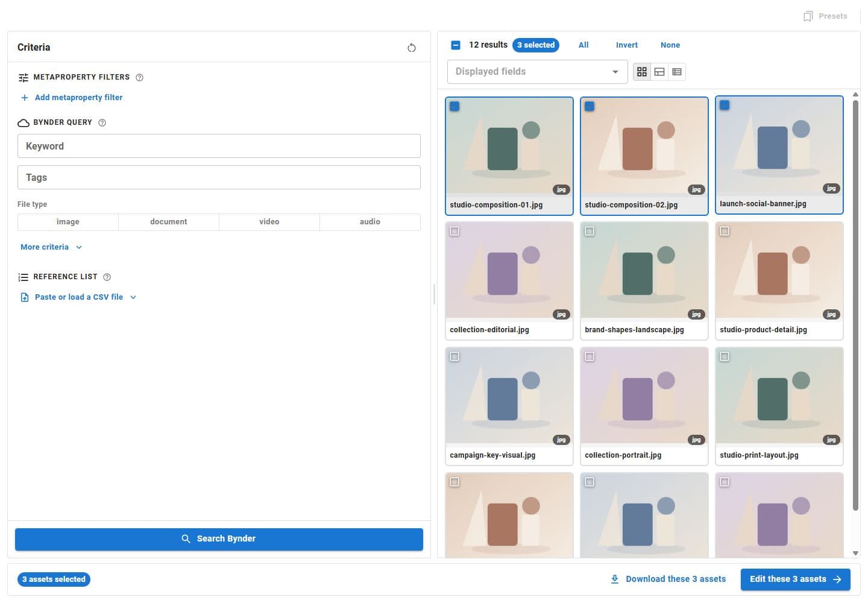
Task: Click the jpg badge on studio-print-layout
Action: (x=831, y=440)
